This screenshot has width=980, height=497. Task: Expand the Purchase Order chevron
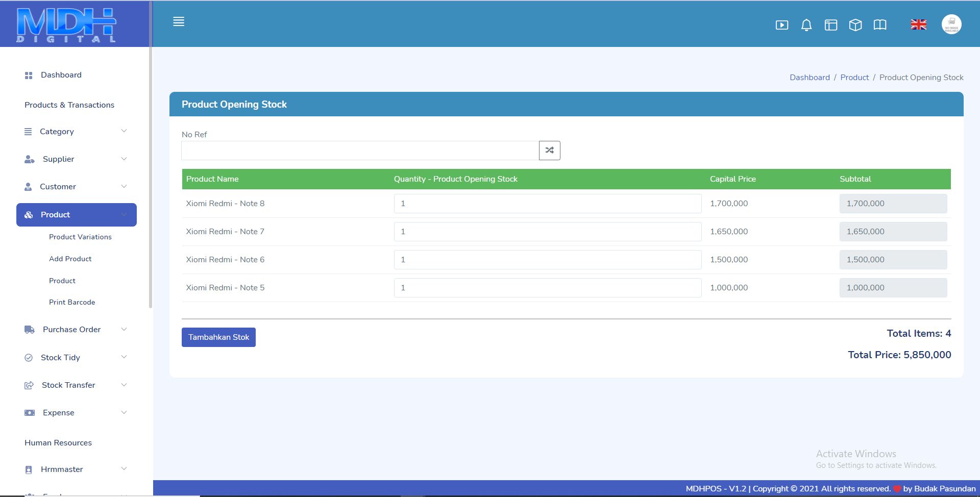pos(124,329)
